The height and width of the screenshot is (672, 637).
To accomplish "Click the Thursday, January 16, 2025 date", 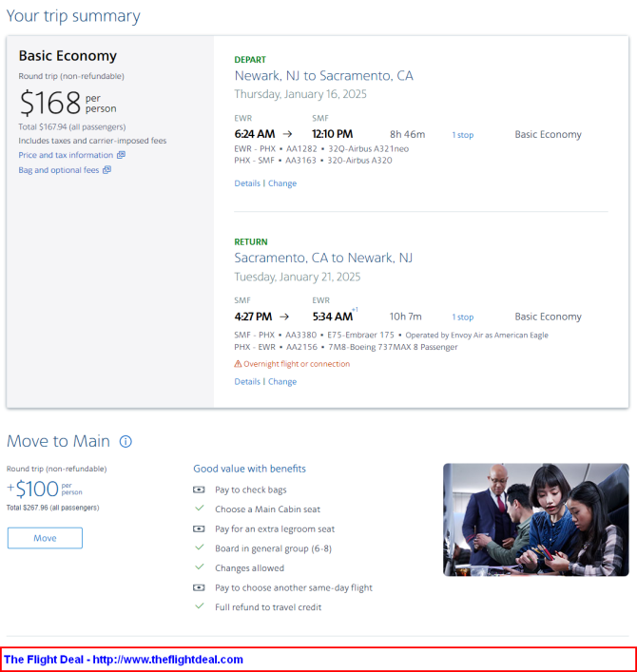I will (x=300, y=94).
